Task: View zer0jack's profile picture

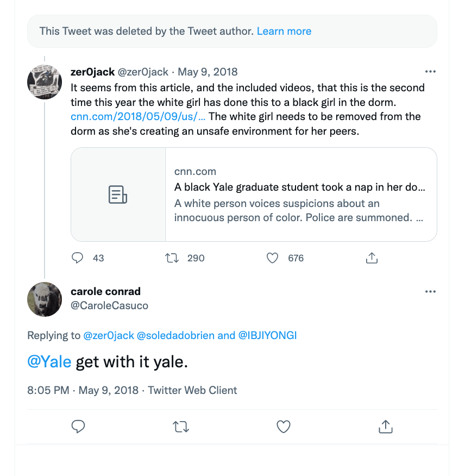Action: point(45,82)
